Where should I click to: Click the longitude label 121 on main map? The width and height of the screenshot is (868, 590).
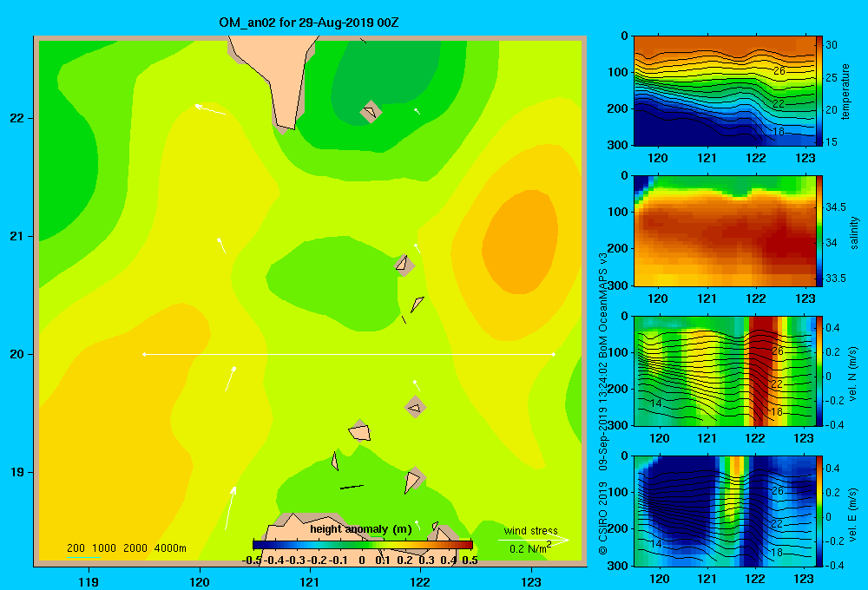point(310,581)
